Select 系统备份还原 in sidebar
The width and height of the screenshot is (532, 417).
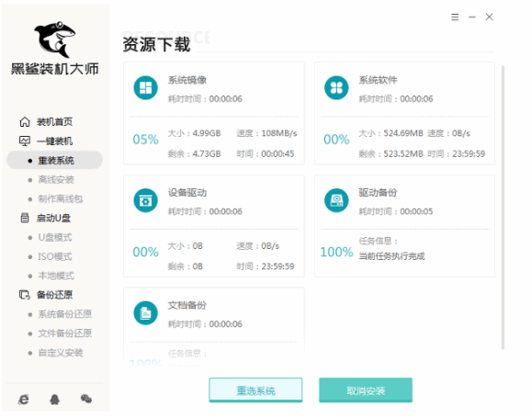click(65, 314)
